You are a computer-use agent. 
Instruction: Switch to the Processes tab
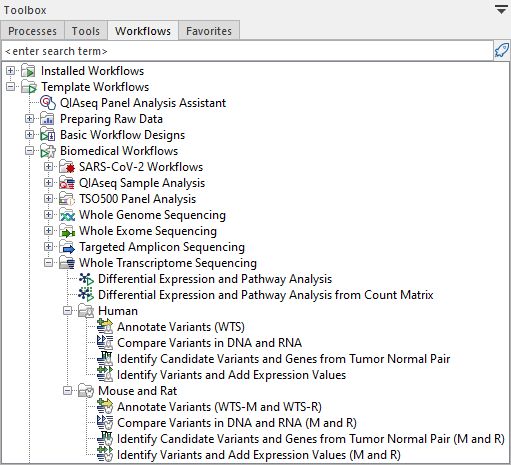point(32,31)
